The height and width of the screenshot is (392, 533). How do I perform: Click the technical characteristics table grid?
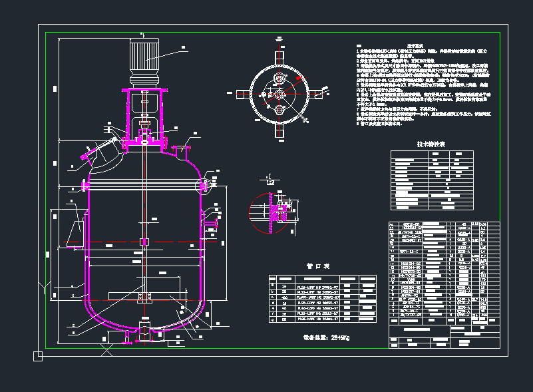click(431, 180)
